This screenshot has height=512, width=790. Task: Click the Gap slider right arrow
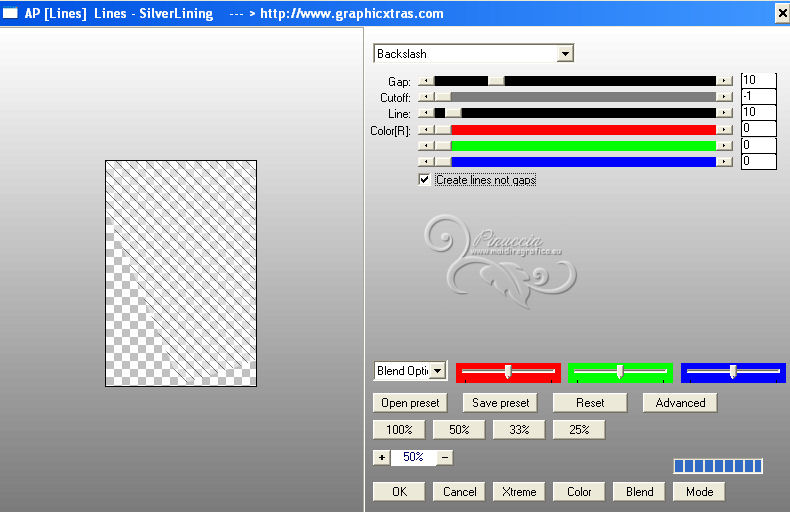pos(725,81)
